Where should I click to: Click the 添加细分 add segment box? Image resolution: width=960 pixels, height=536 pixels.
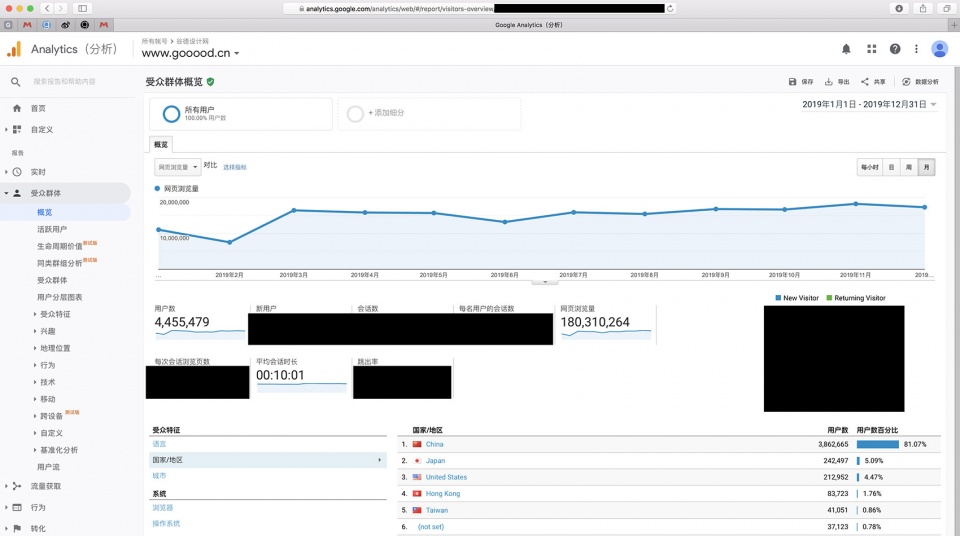(429, 113)
